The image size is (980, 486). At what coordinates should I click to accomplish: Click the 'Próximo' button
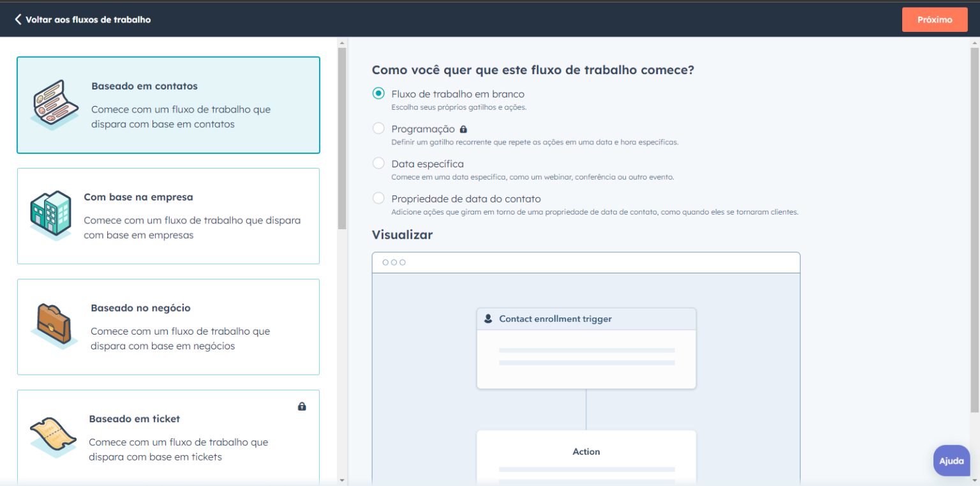pos(934,19)
